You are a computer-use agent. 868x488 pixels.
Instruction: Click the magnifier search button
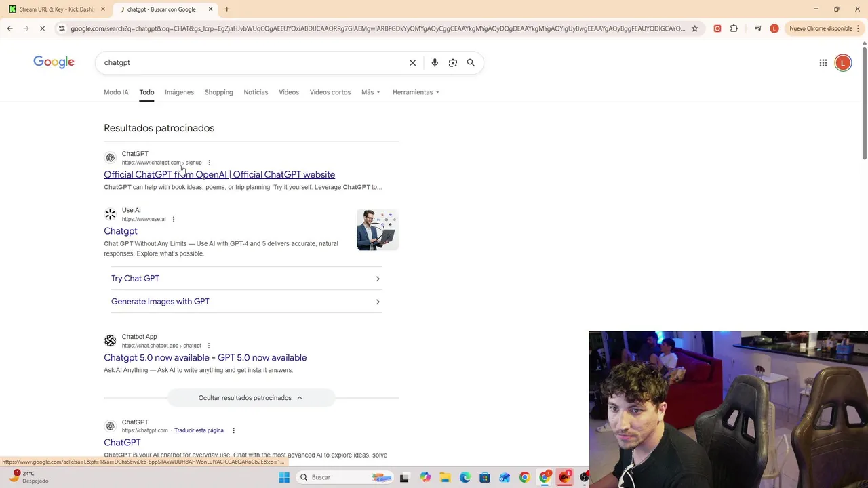pyautogui.click(x=471, y=62)
